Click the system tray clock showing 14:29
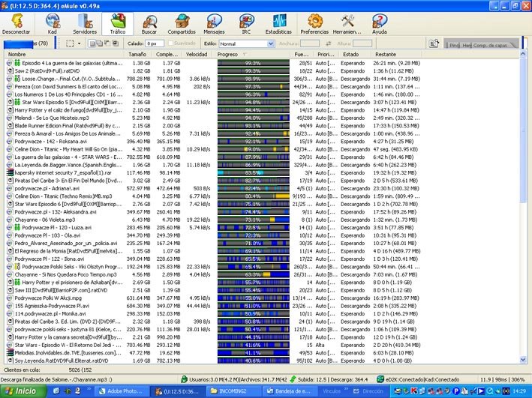The image size is (532, 398). pyautogui.click(x=520, y=391)
